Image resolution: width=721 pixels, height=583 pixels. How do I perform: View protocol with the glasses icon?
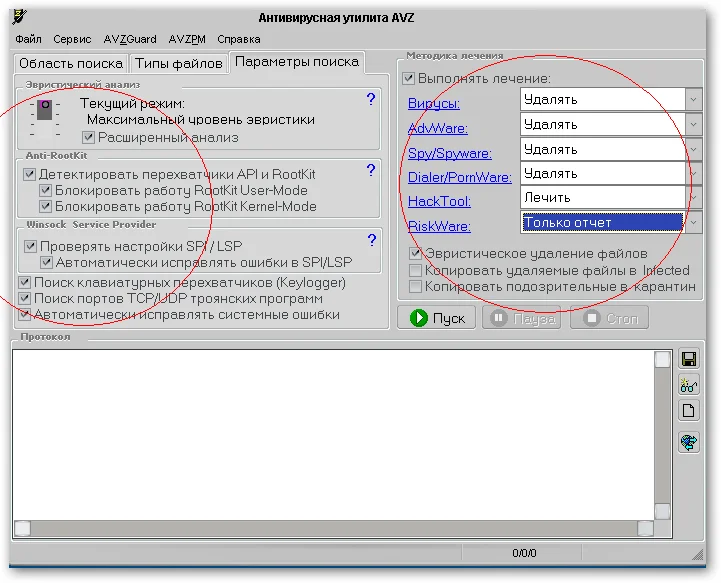[x=688, y=385]
